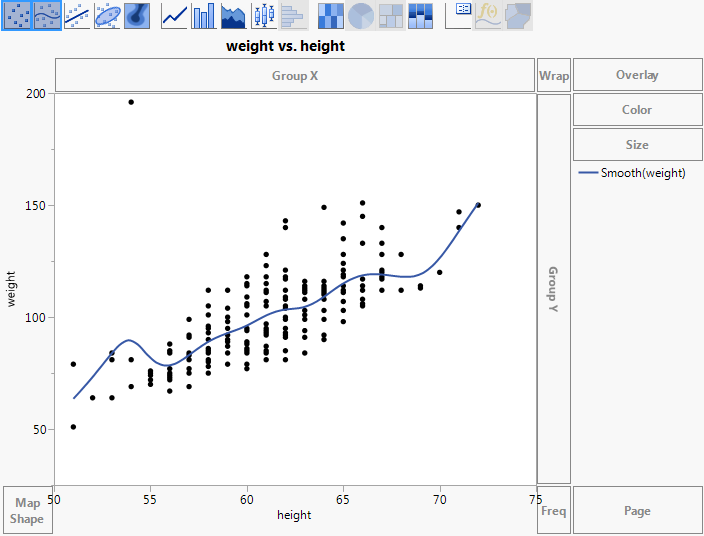Select the Line of Fit icon
Image resolution: width=704 pixels, height=536 pixels.
[x=77, y=16]
